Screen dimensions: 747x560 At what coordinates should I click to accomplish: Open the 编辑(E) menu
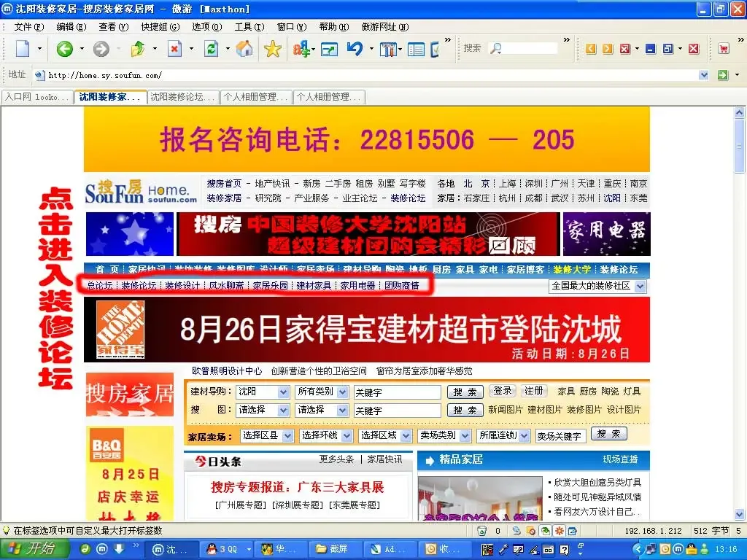click(x=71, y=27)
